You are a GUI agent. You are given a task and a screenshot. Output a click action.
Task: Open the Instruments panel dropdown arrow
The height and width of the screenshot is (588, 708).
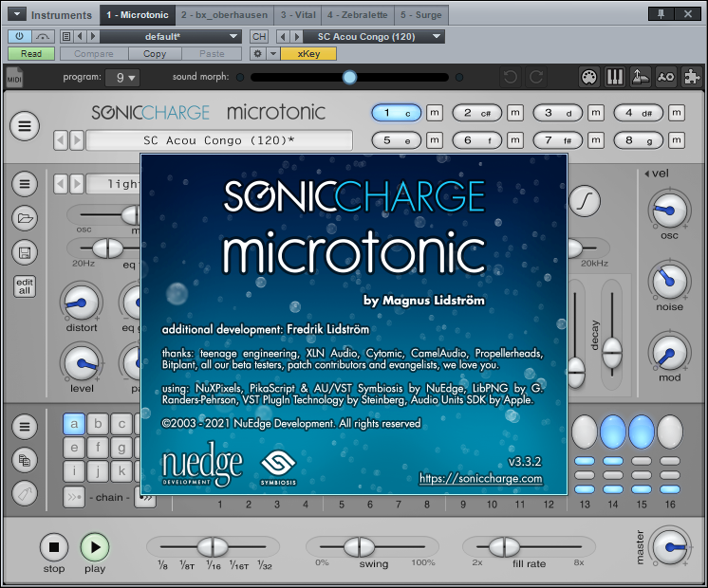pos(17,14)
